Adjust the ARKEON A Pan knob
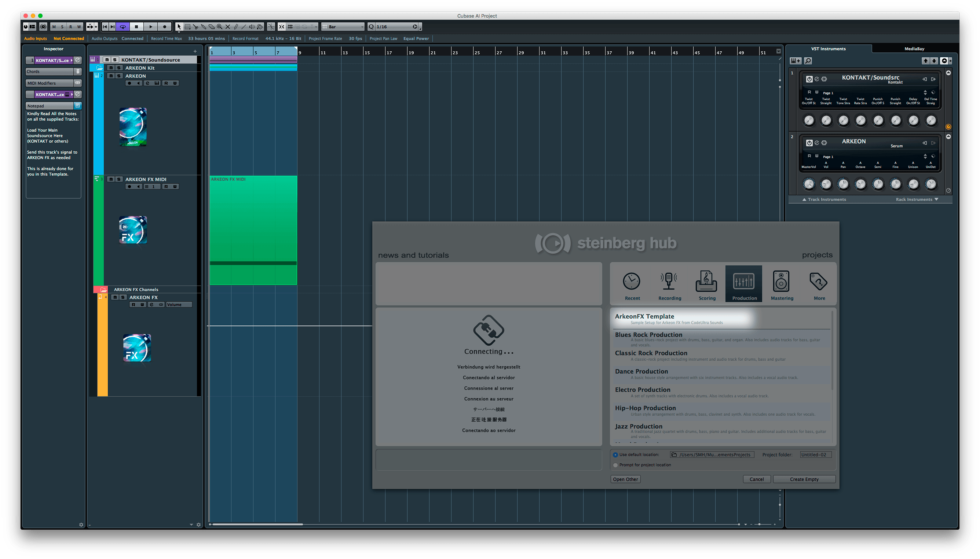Image resolution: width=980 pixels, height=559 pixels. [x=843, y=184]
